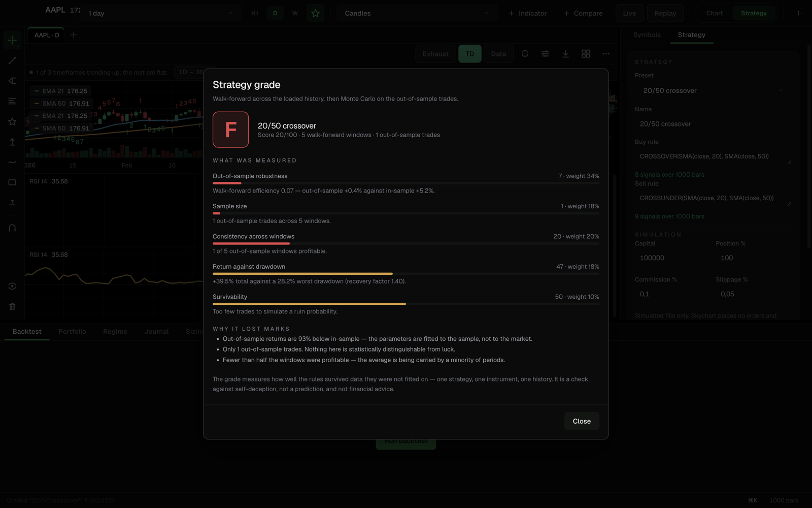Click the Slippage % input field
812x508 pixels.
[753, 294]
